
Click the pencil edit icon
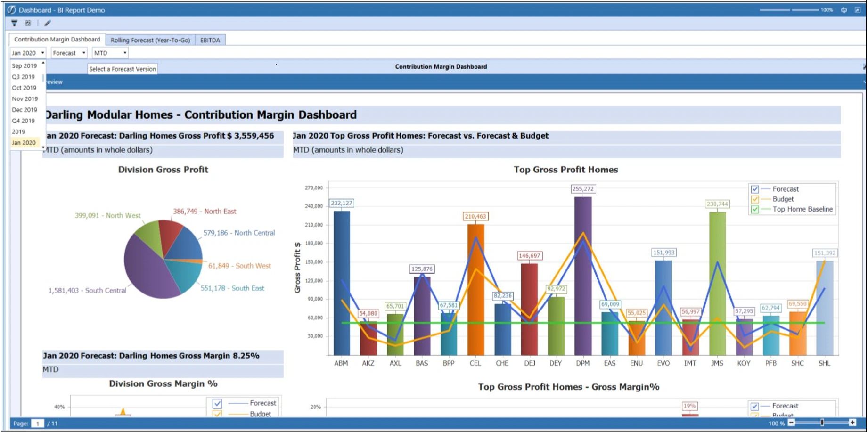coord(48,23)
